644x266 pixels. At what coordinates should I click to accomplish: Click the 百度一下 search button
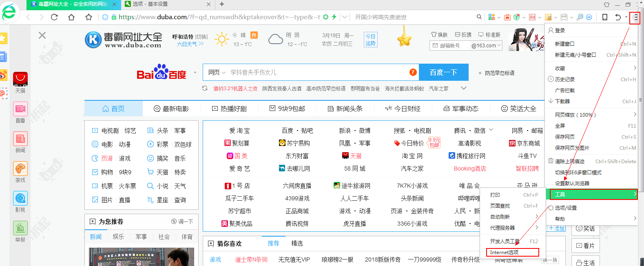pos(443,72)
